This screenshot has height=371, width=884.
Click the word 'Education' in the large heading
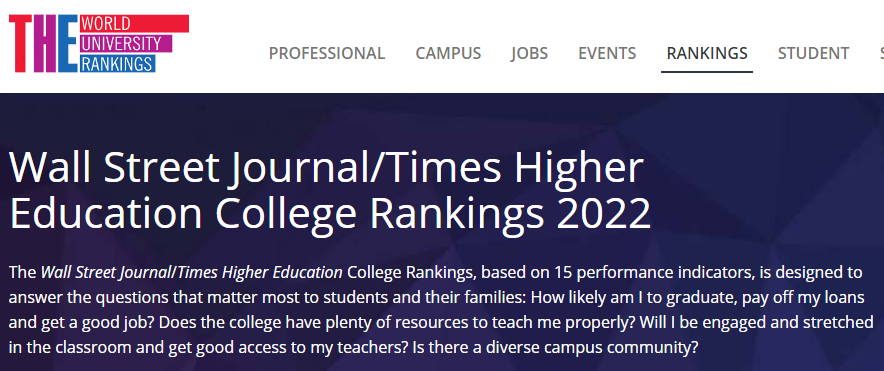[106, 215]
